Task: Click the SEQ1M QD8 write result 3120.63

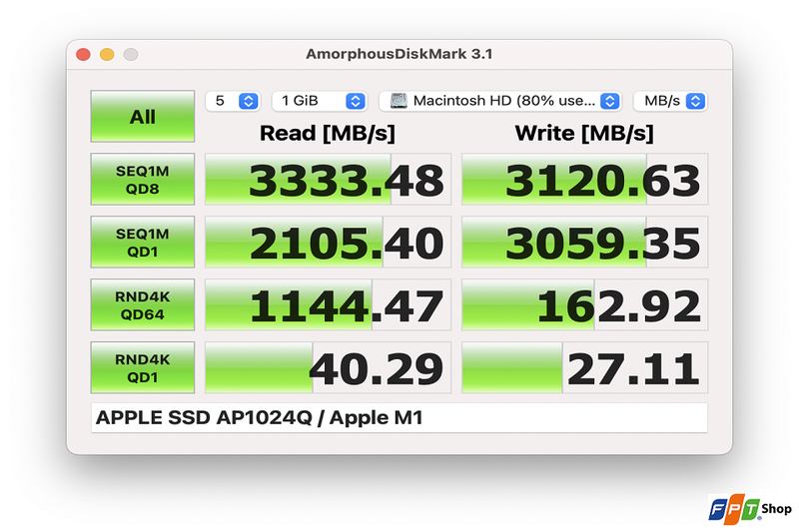Action: (x=584, y=180)
